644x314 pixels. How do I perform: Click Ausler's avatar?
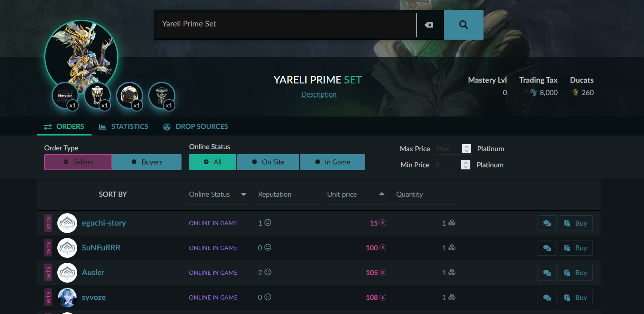(67, 273)
